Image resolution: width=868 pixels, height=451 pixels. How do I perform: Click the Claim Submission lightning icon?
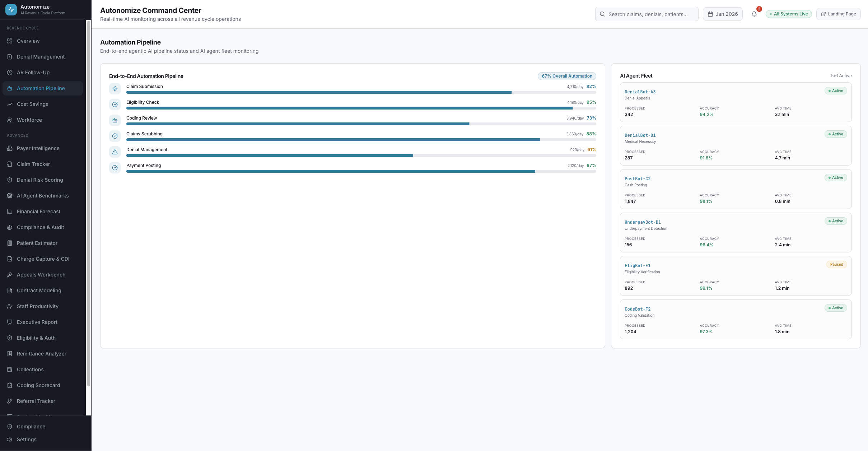point(115,88)
